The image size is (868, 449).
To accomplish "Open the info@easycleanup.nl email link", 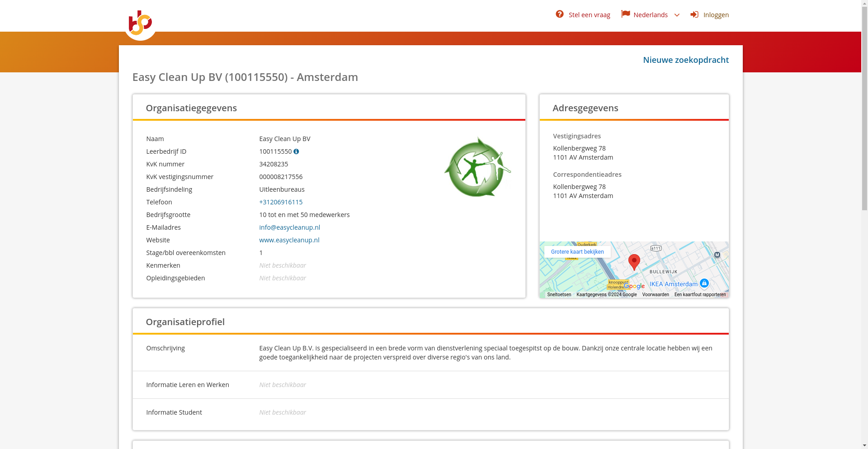I will click(x=289, y=227).
